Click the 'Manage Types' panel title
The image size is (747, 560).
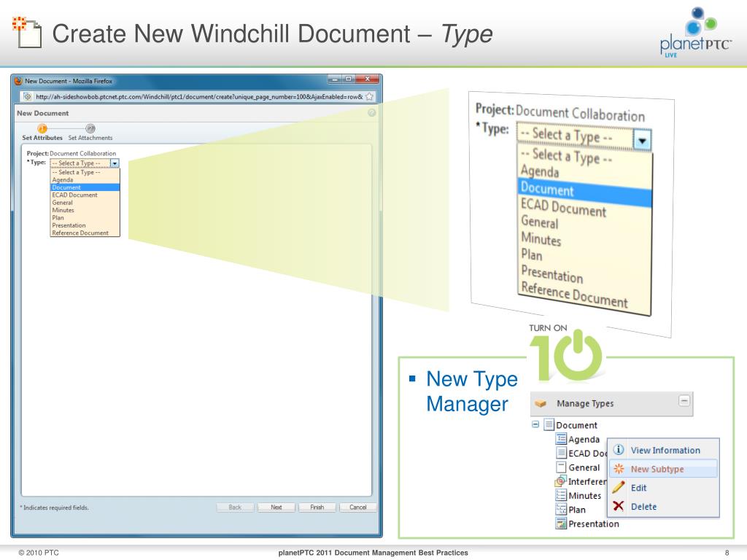tap(585, 403)
